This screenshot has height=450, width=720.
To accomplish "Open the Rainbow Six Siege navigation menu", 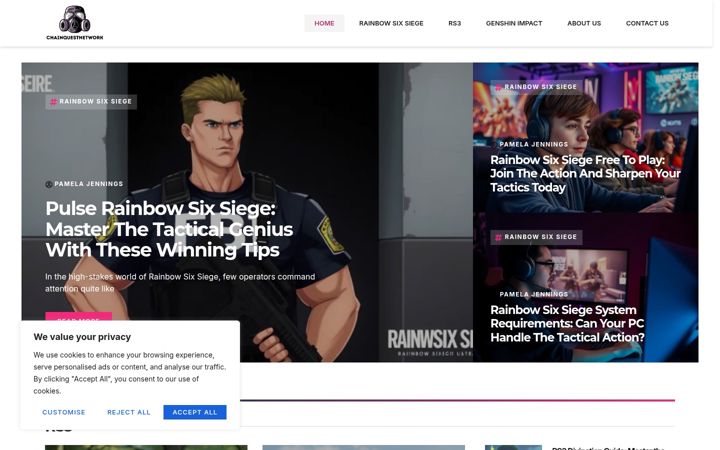I will coord(391,23).
